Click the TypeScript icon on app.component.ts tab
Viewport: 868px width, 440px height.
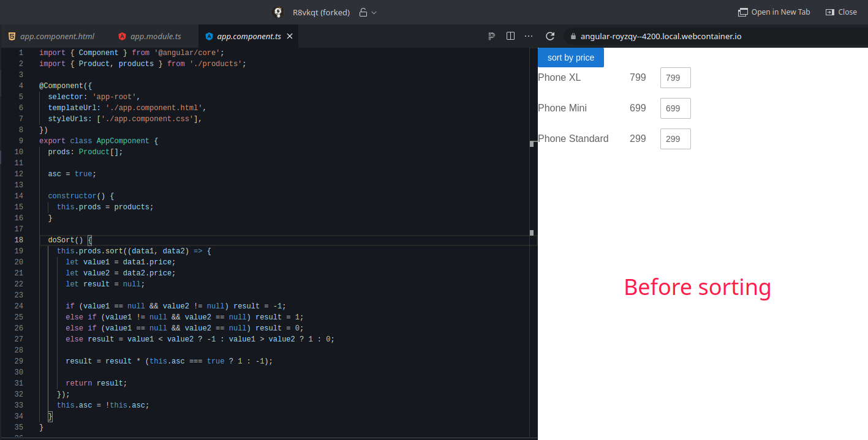(x=209, y=35)
